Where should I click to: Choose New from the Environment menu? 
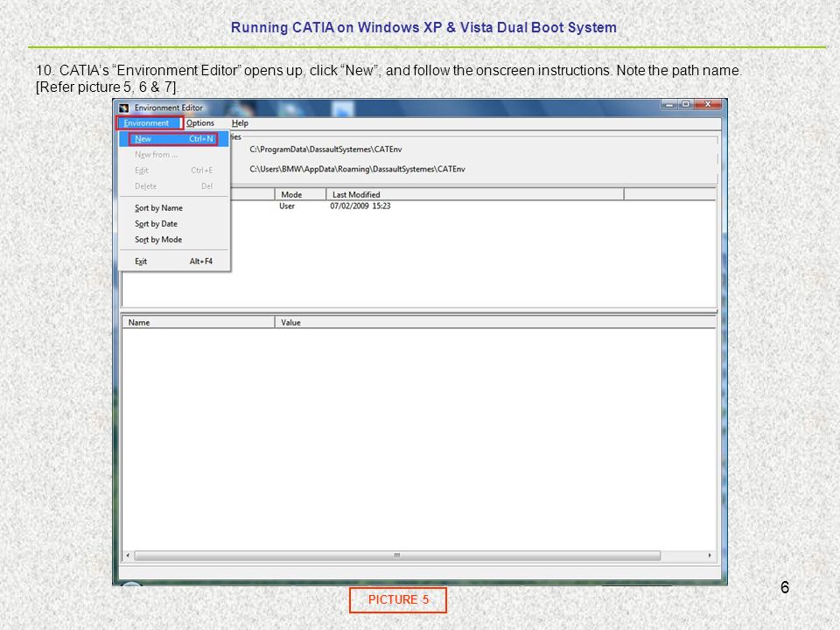point(173,139)
